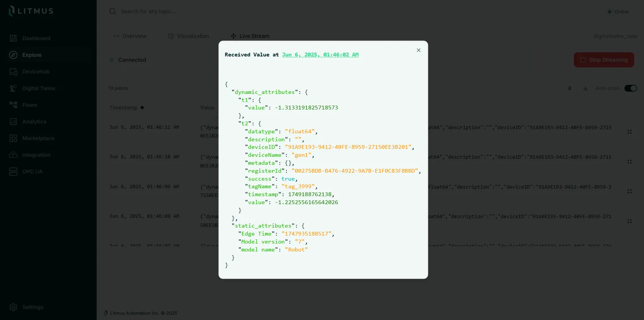644x320 pixels.
Task: Click the Online status indicator
Action: (618, 12)
